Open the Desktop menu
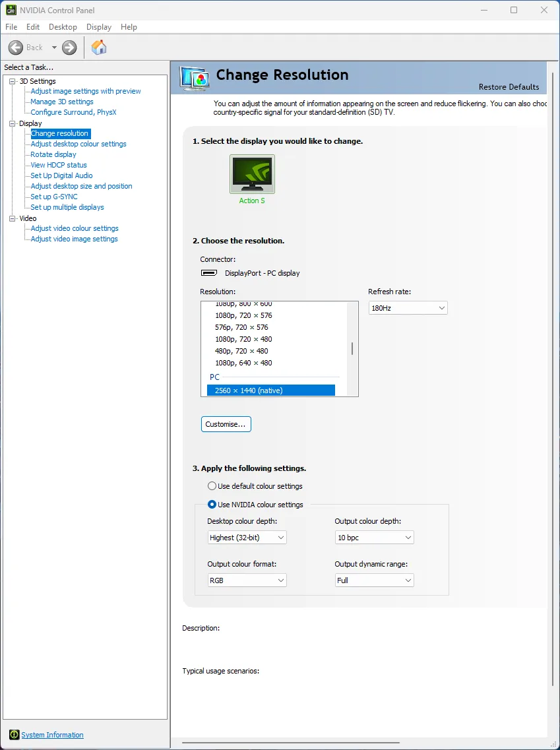Screen dimensions: 560x750 63,27
